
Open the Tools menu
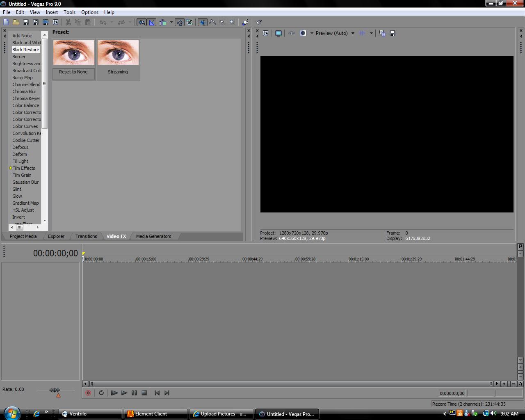[x=69, y=12]
